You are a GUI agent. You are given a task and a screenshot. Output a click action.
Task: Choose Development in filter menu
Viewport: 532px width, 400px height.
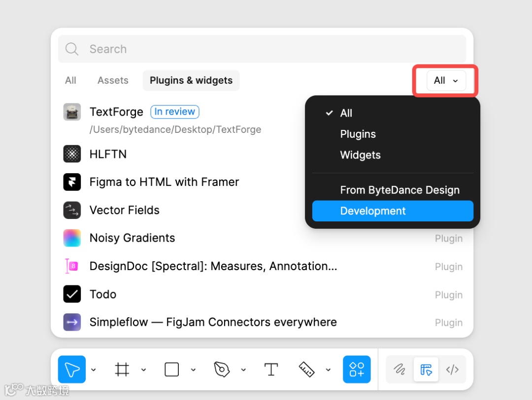[393, 211]
